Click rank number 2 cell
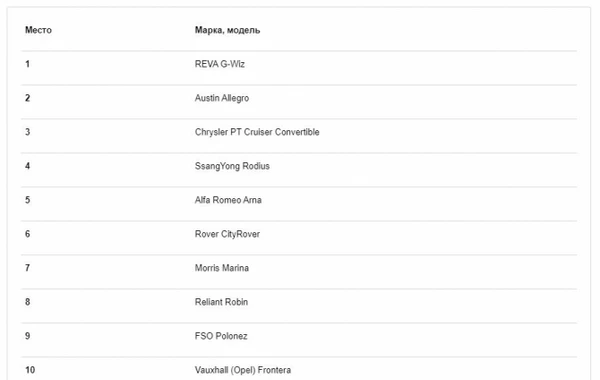 pos(28,98)
